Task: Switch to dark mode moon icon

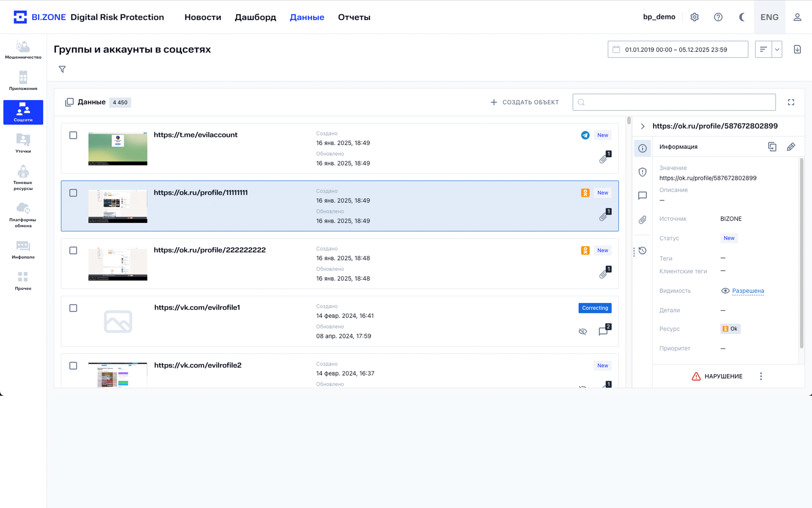Action: (x=741, y=17)
